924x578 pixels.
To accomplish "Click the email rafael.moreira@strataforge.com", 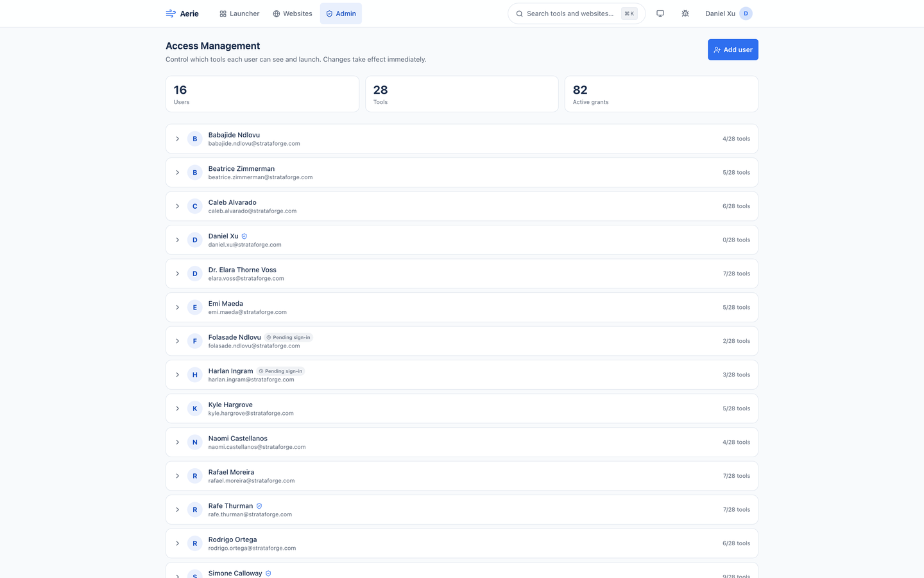I will [252, 481].
